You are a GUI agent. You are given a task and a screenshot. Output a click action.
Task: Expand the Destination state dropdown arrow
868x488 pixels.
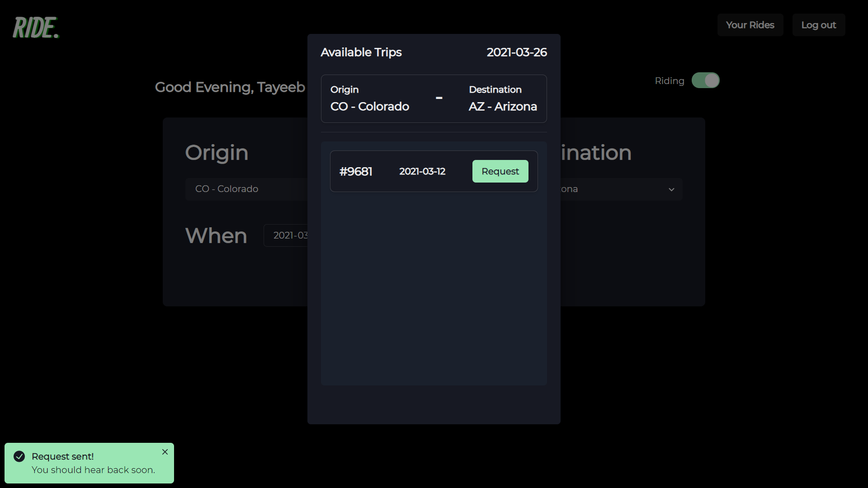671,189
